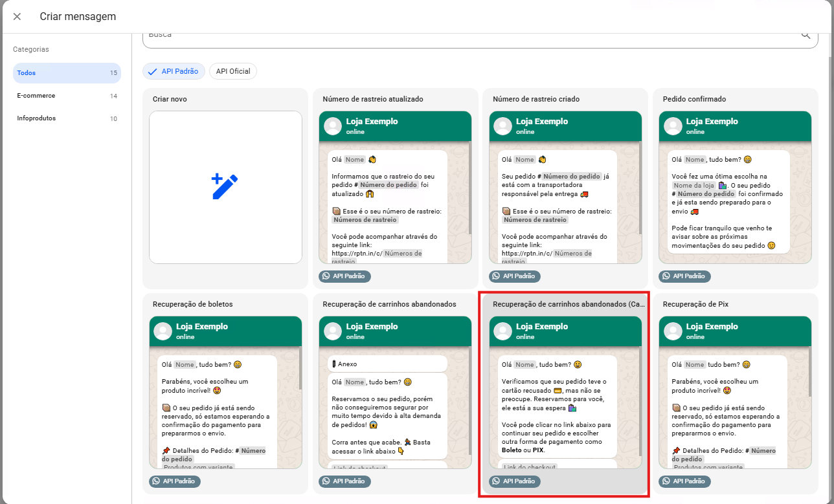
Task: Open the Recuperação de Pix template
Action: pyautogui.click(x=735, y=395)
